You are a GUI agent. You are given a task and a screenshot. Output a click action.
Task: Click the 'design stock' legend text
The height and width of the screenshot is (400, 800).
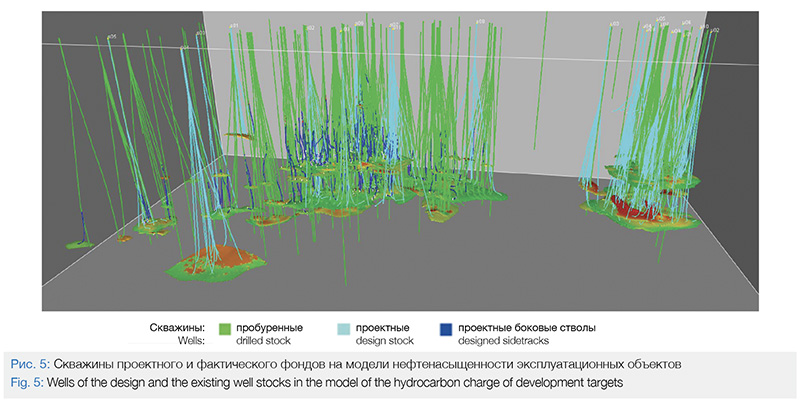[x=383, y=339]
